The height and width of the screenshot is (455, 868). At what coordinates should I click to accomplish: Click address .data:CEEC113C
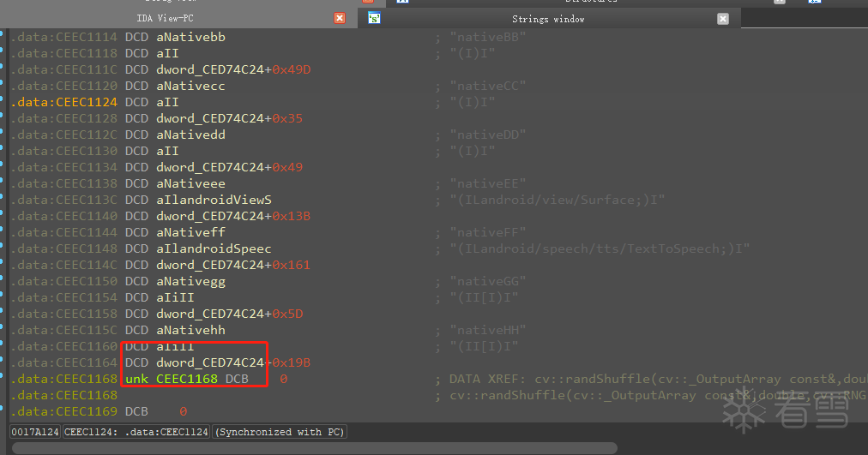click(64, 200)
